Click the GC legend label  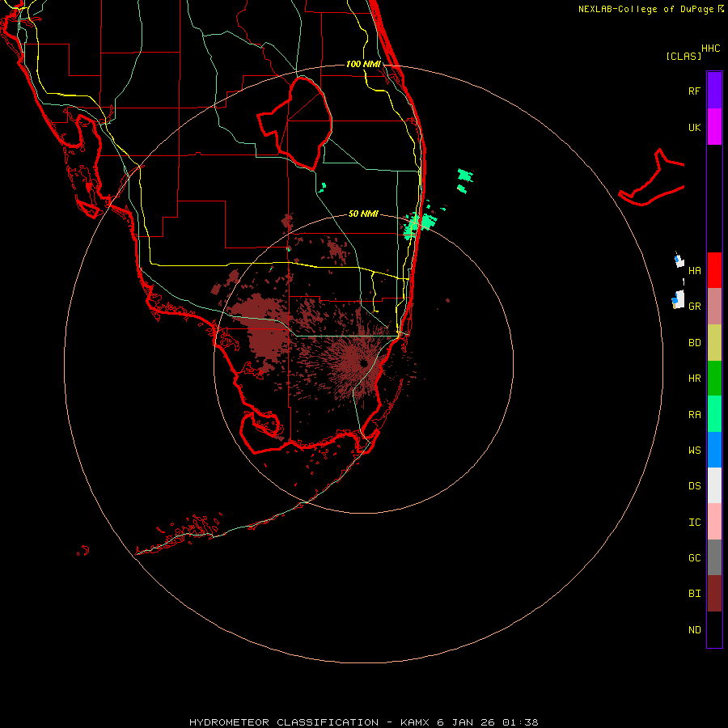coord(694,558)
